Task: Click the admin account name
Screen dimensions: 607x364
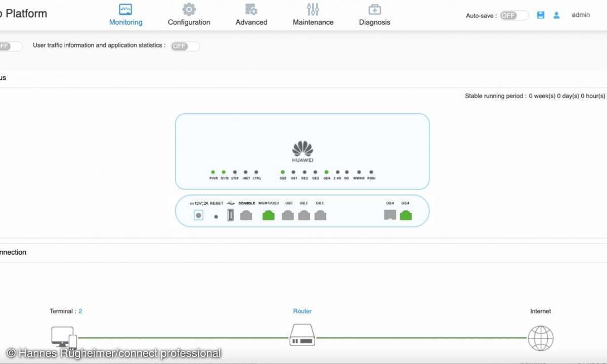Action: [x=581, y=15]
